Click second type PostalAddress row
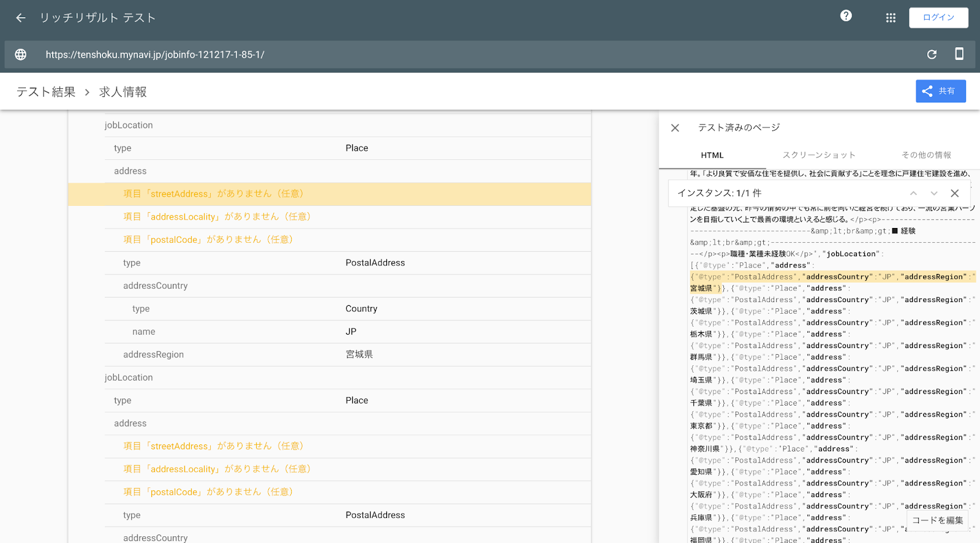Image resolution: width=980 pixels, height=543 pixels. [x=348, y=515]
